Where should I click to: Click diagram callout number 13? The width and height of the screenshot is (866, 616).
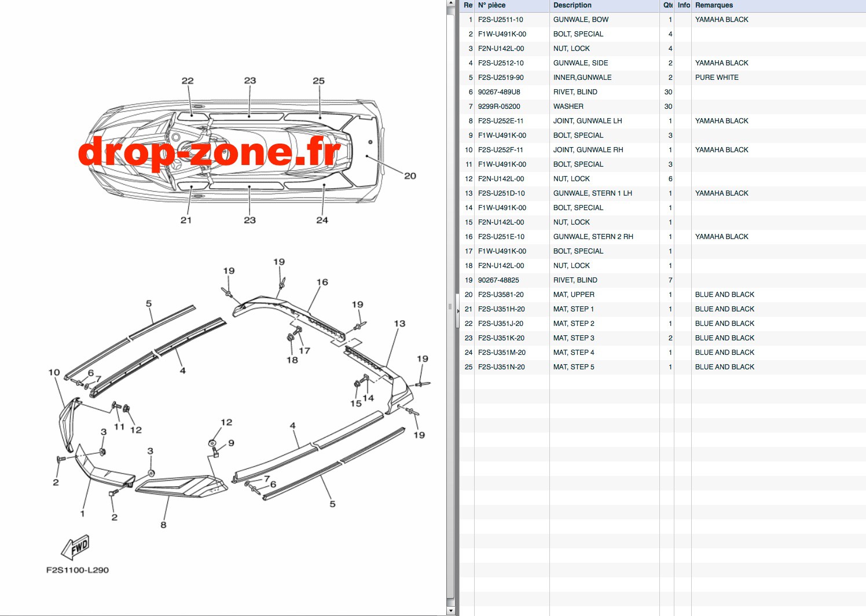pos(399,323)
